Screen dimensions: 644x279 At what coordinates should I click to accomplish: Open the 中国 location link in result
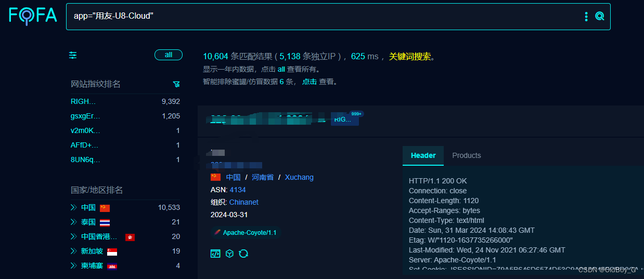pyautogui.click(x=233, y=177)
